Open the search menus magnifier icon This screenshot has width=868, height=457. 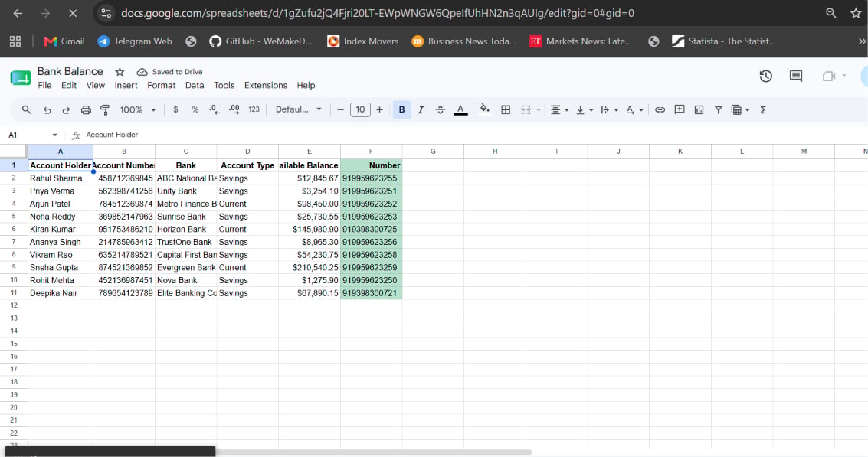26,109
